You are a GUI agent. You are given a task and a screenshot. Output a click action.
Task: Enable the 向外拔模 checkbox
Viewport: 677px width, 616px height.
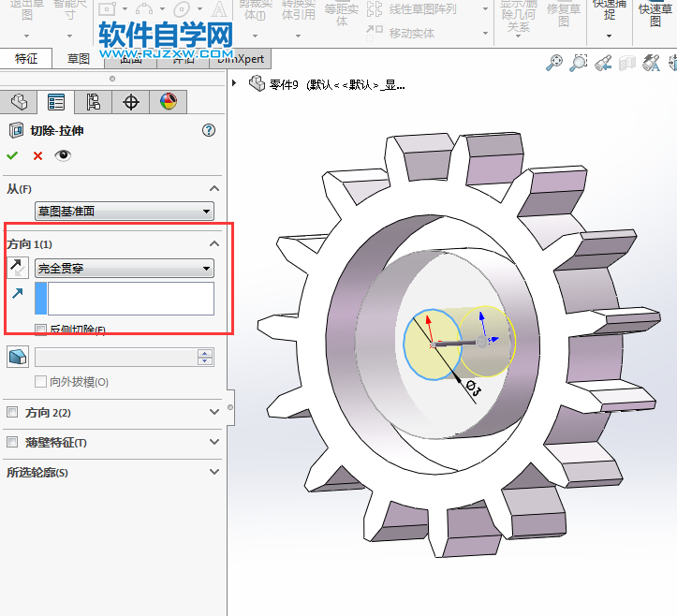click(40, 382)
